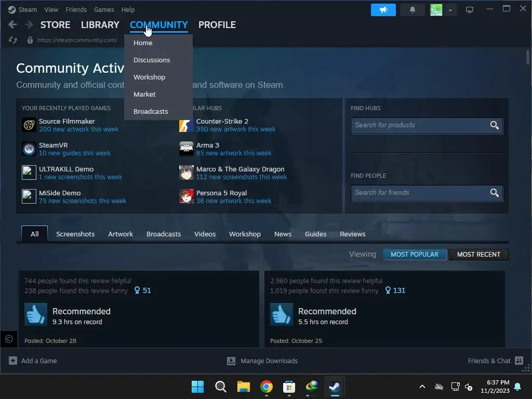Click the steamcommunity.com URL text
The width and height of the screenshot is (532, 399).
77,40
